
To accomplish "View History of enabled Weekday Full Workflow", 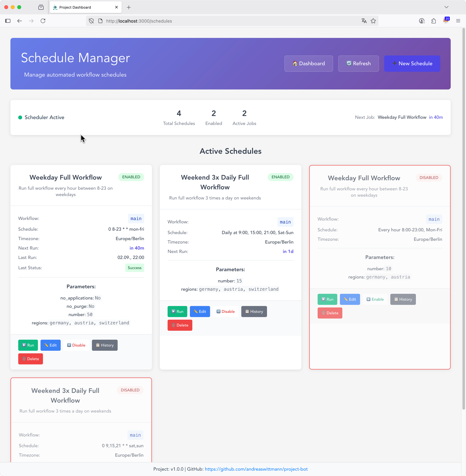I will (x=105, y=345).
